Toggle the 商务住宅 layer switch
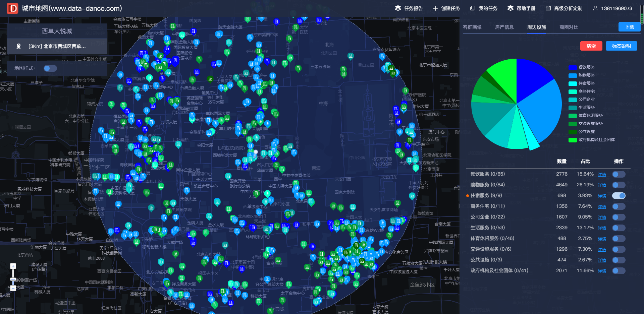The width and height of the screenshot is (644, 314). 619,206
